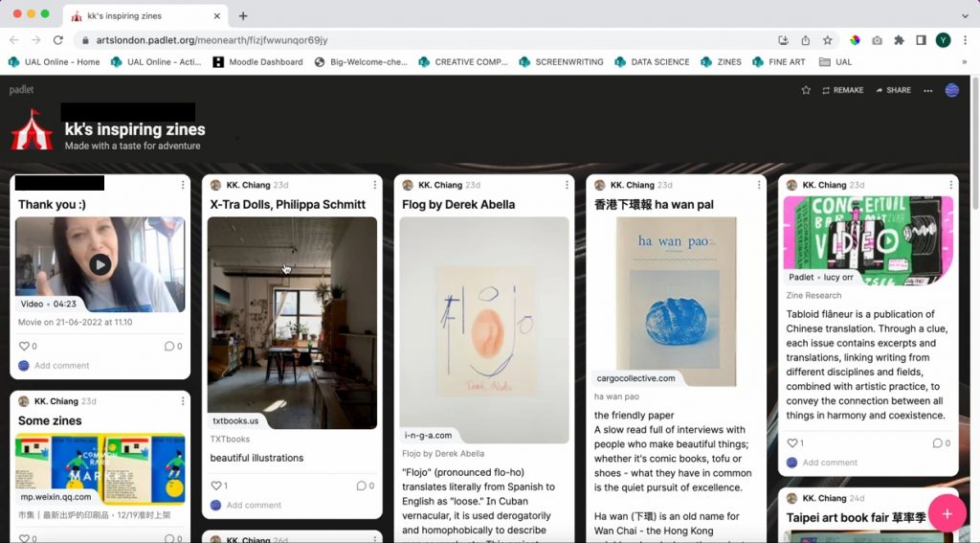Image resolution: width=980 pixels, height=543 pixels.
Task: Open the Some zines post options menu
Action: click(x=183, y=401)
